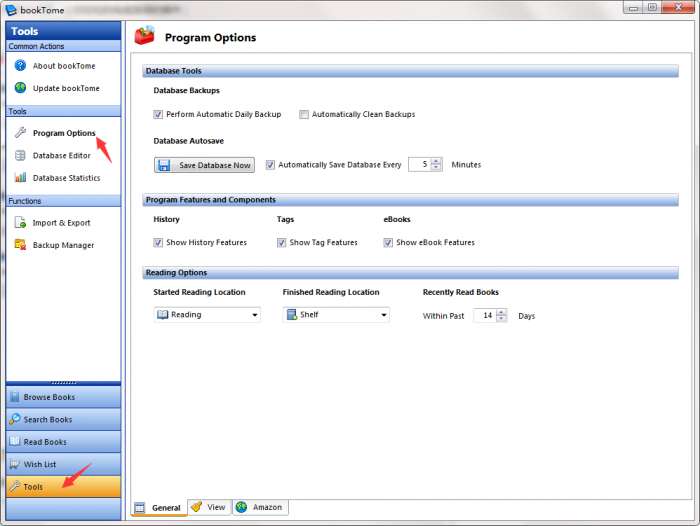Click the Backup Manager icon
700x526 pixels.
coord(20,244)
